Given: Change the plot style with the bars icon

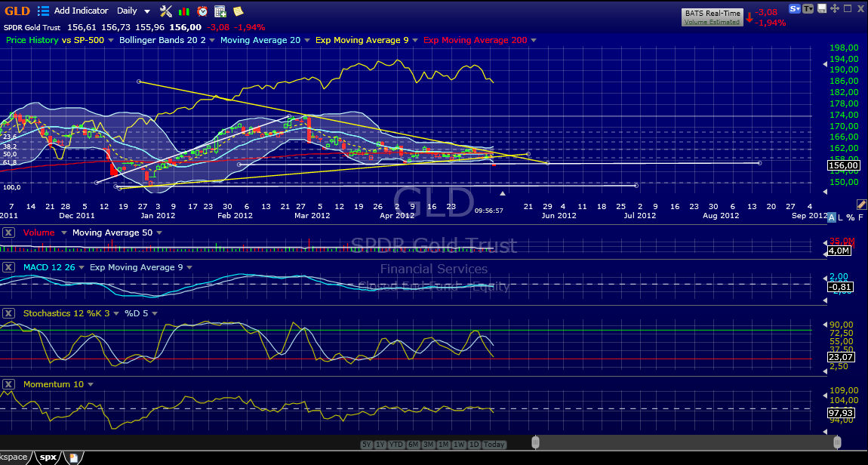Looking at the screenshot, I should [x=183, y=11].
